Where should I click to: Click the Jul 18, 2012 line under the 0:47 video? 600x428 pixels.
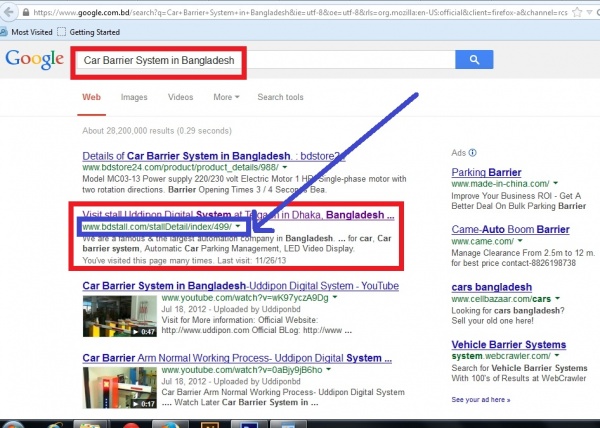pos(231,309)
